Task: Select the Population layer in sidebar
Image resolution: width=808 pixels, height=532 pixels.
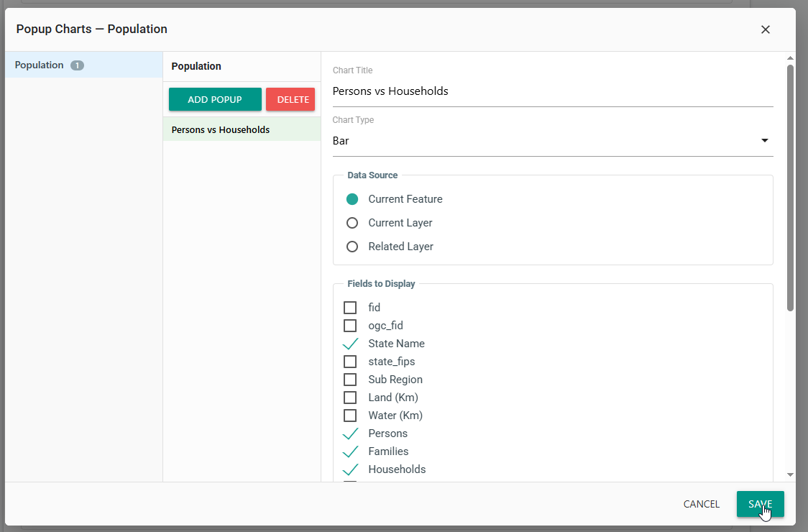Action: click(x=83, y=65)
